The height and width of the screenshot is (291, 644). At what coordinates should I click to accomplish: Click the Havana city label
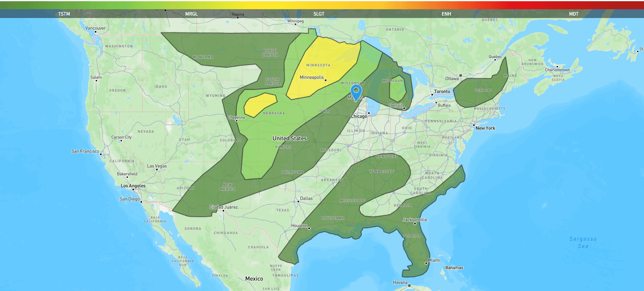[400, 283]
